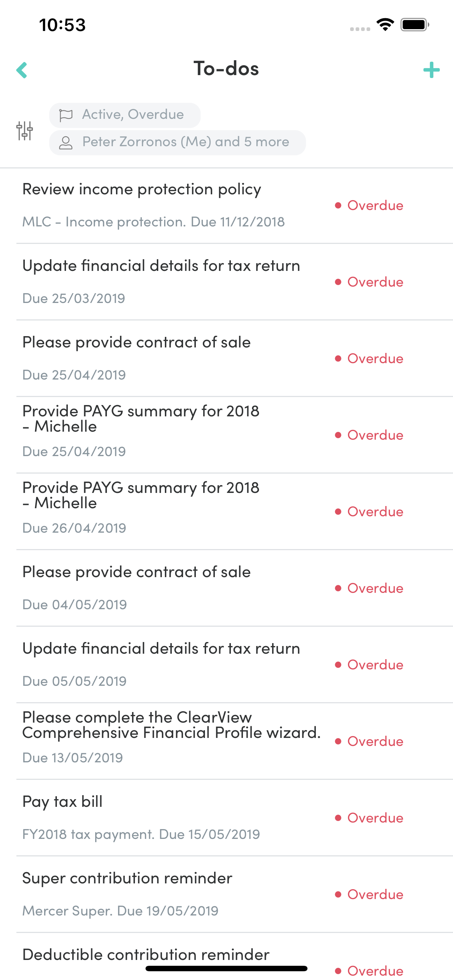Add a new to-do with plus icon
The width and height of the screenshot is (453, 980).
coord(431,70)
